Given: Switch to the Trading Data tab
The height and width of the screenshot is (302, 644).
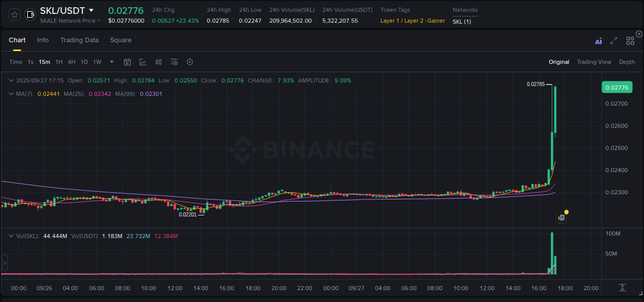Looking at the screenshot, I should (x=79, y=40).
